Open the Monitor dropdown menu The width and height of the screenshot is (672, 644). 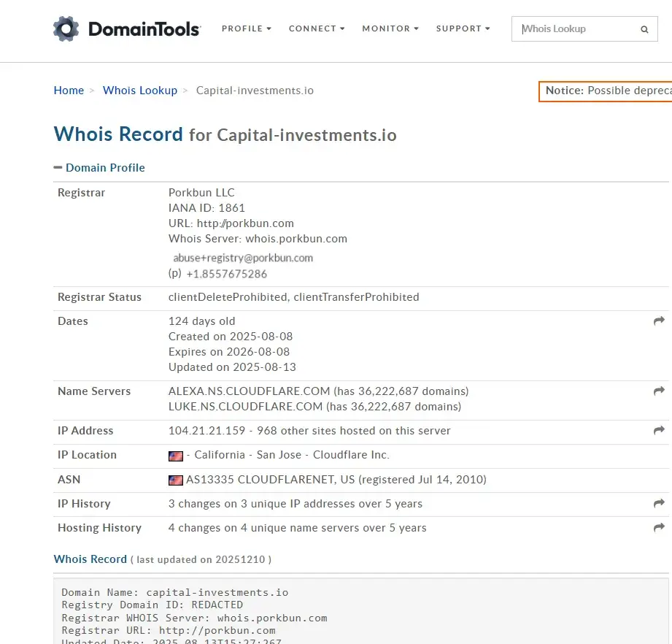click(x=390, y=28)
